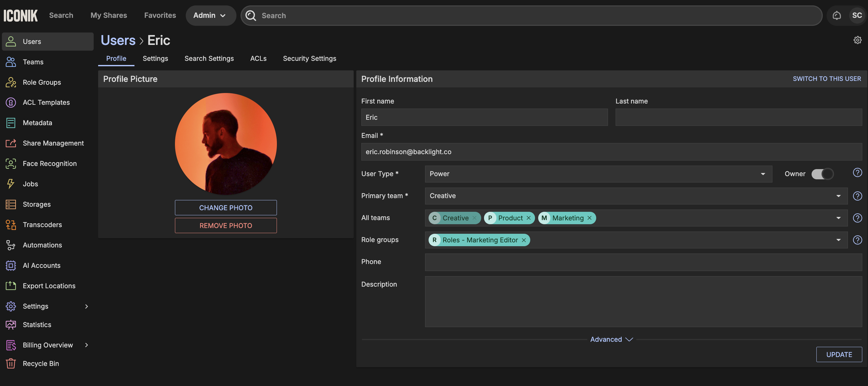
Task: Click SWITCH TO THIS USER link
Action: [827, 79]
